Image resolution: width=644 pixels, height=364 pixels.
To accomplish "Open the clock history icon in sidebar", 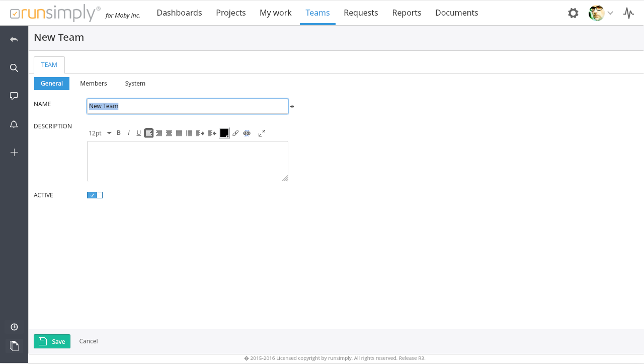I will 14,327.
